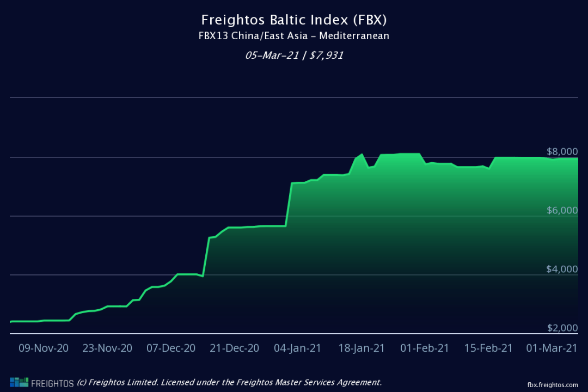Click the '05-Mar-21 | $7,931' value readout
Screen dimensions: 588x392
[x=294, y=56]
